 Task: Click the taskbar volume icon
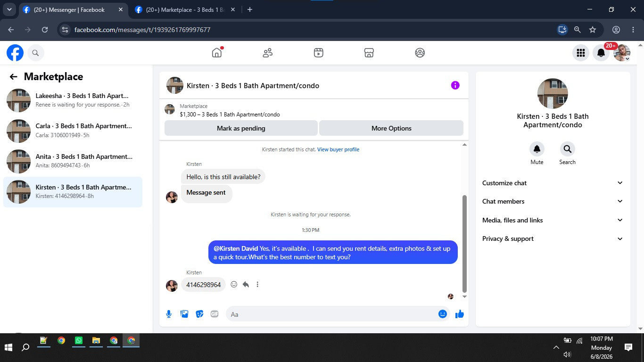tap(567, 354)
